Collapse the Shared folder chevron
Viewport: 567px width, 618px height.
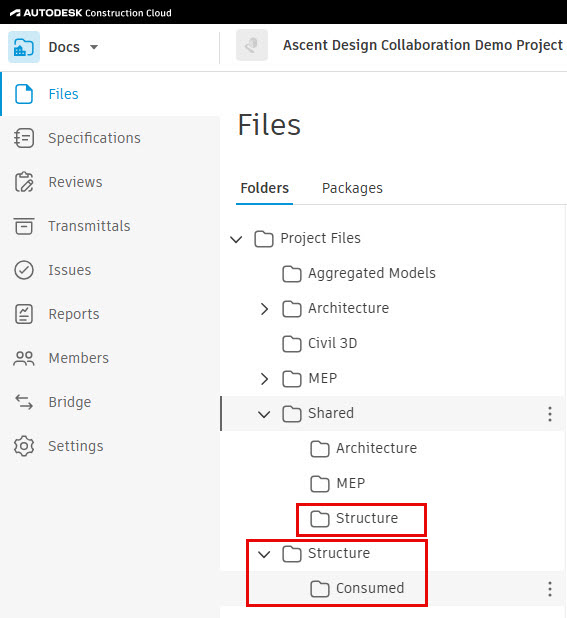tap(264, 414)
